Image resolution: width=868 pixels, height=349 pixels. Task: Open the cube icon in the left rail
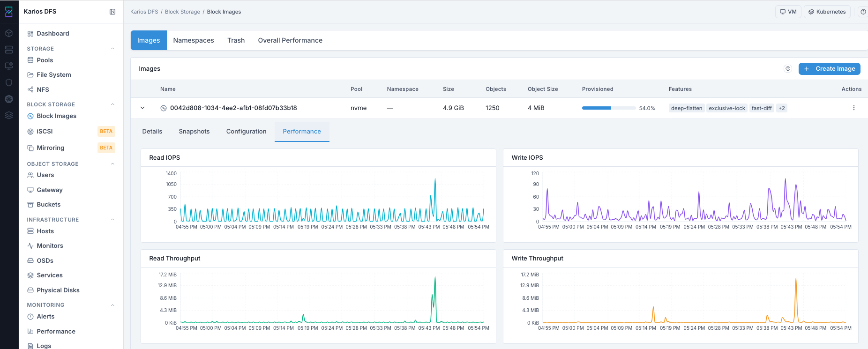(9, 33)
